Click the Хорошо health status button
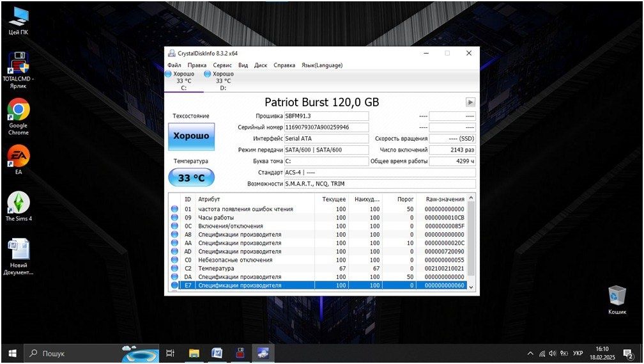Screen dimensions: 644x364 [x=192, y=136]
